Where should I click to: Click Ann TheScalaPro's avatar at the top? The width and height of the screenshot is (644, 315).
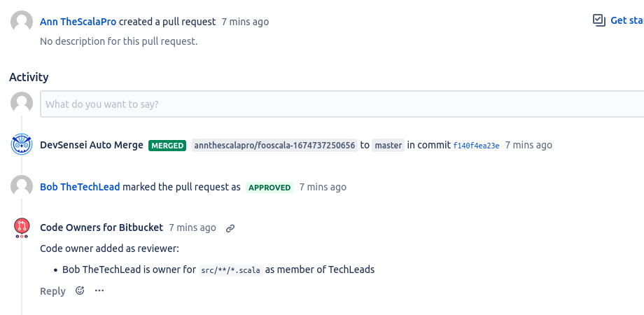[x=22, y=22]
